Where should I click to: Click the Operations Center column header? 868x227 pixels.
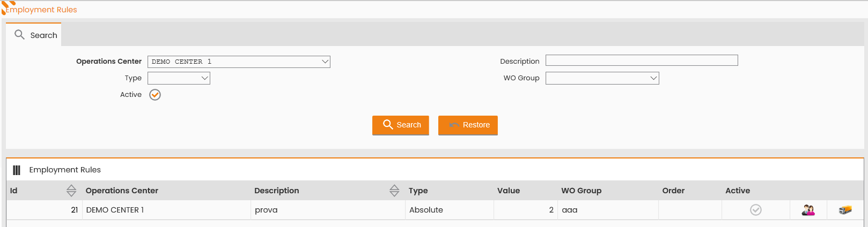coord(122,191)
